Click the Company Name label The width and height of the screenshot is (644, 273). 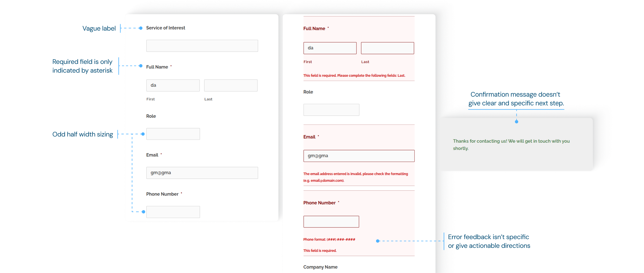click(320, 267)
